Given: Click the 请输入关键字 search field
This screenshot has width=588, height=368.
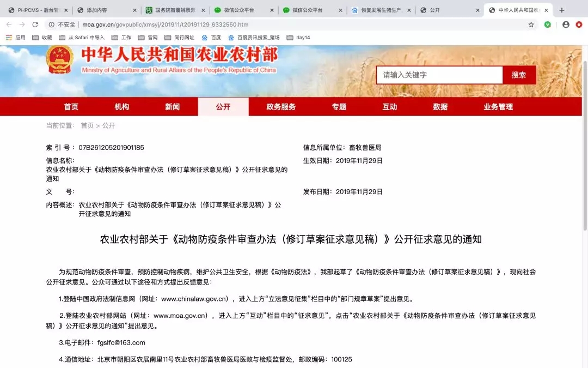Looking at the screenshot, I should click(439, 75).
